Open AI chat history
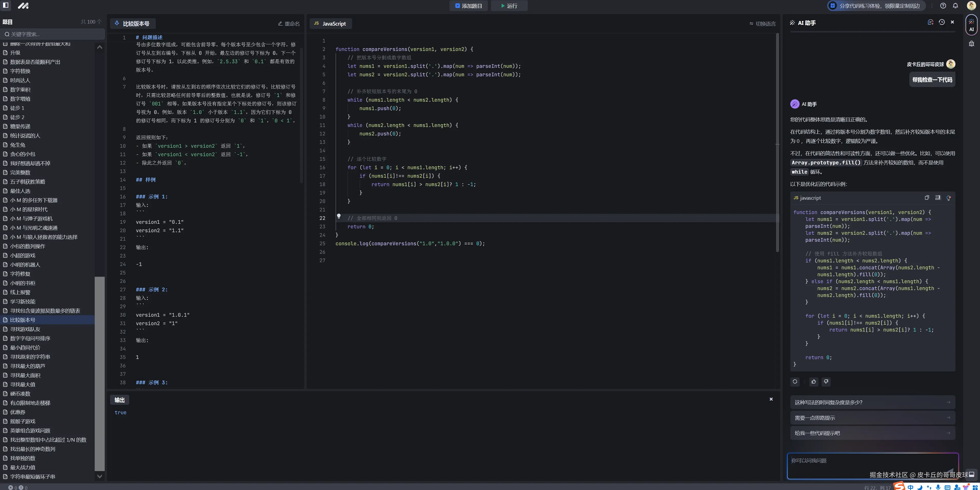 [942, 23]
